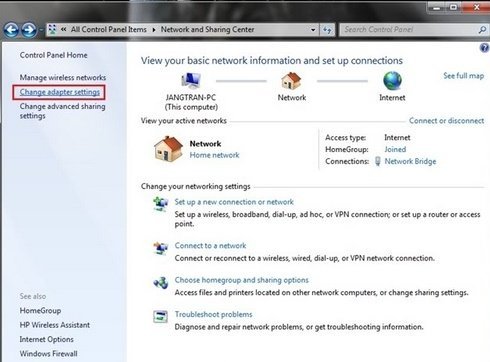Viewport: 490px width, 362px height.
Task: Open Change adapter settings
Action: point(60,92)
